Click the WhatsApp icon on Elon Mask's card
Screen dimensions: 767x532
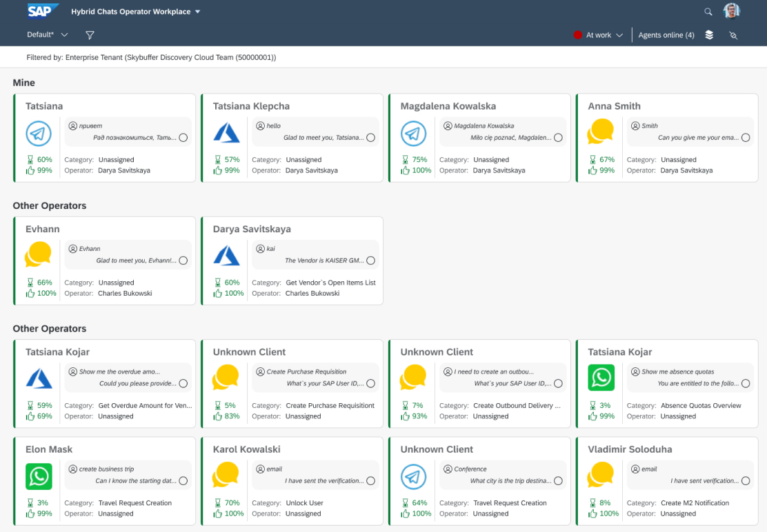[39, 475]
